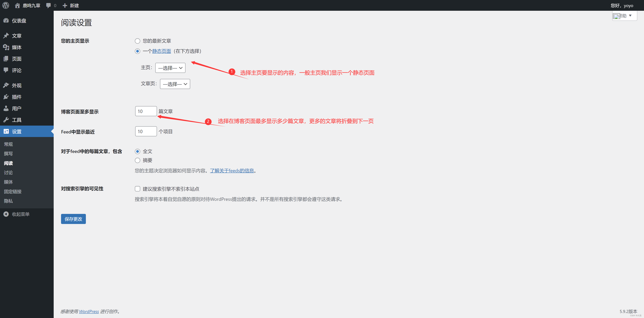Open 阅读 settings submenu
The width and height of the screenshot is (644, 318).
click(x=8, y=163)
